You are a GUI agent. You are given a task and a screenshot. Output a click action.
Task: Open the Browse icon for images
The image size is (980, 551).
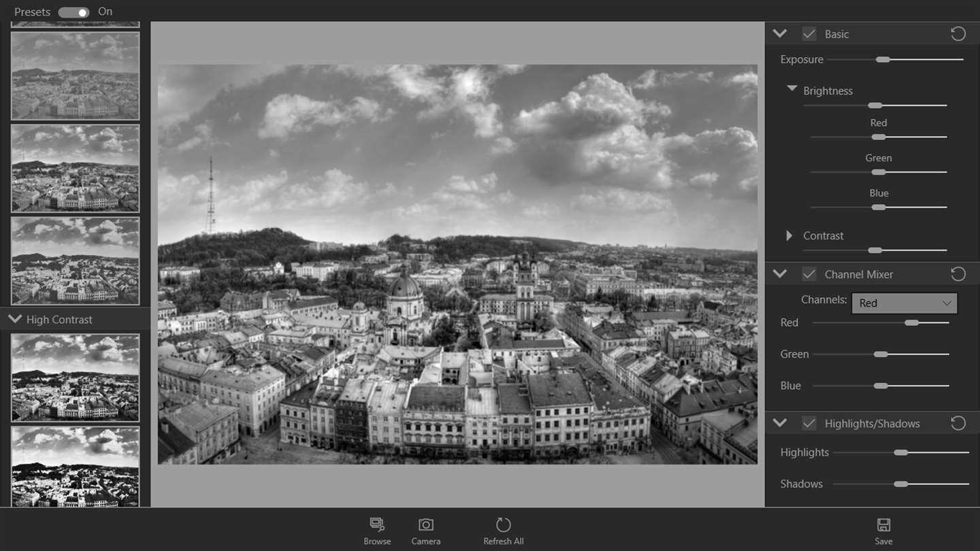[377, 524]
